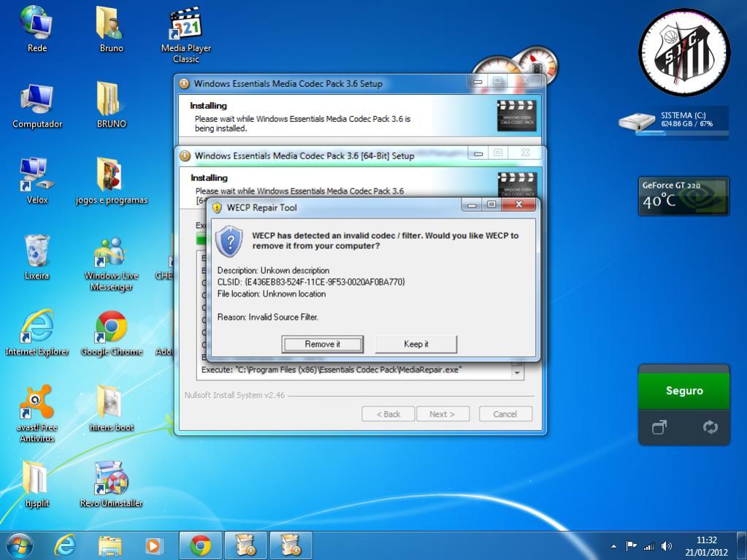The height and width of the screenshot is (560, 747).
Task: Click the green Seguro status panel
Action: (x=684, y=391)
